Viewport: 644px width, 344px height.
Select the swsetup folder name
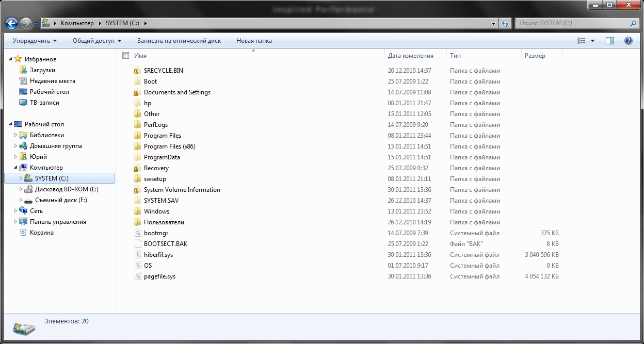pos(155,179)
